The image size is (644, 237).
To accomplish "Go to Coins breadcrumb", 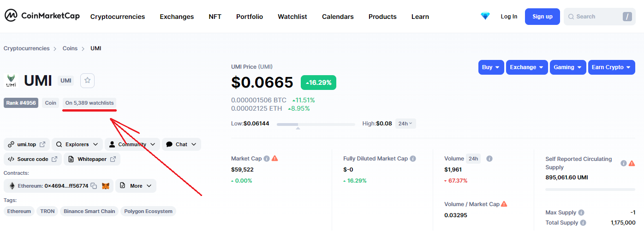I will point(70,48).
